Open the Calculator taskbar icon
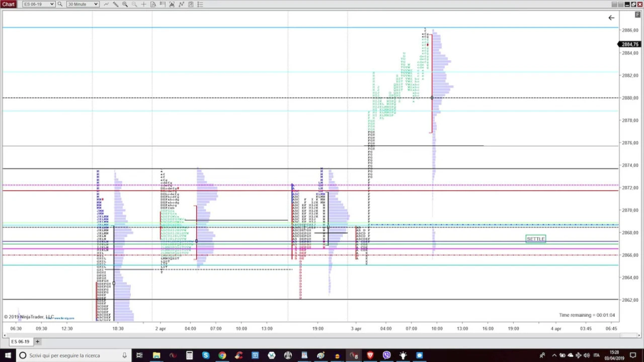 coord(189,355)
